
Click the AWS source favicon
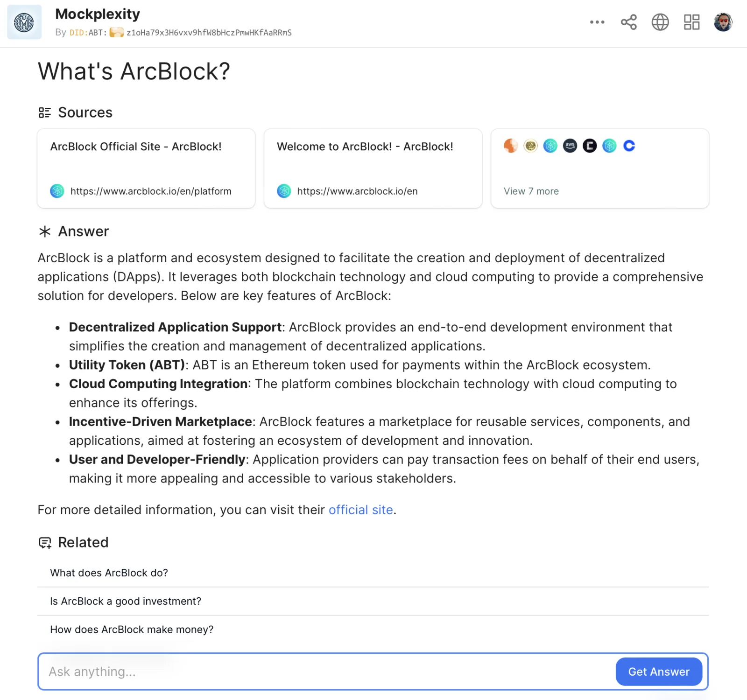tap(570, 146)
